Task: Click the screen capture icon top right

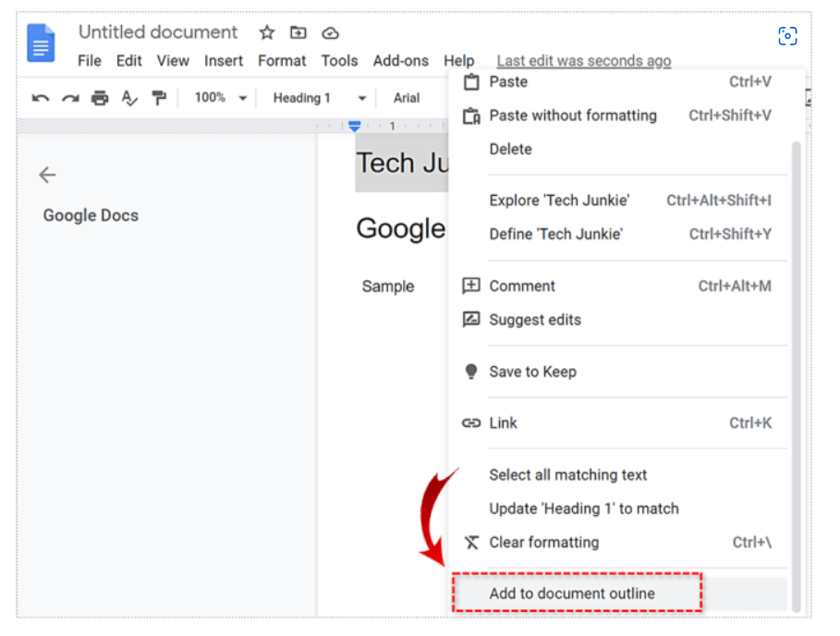Action: point(787,35)
